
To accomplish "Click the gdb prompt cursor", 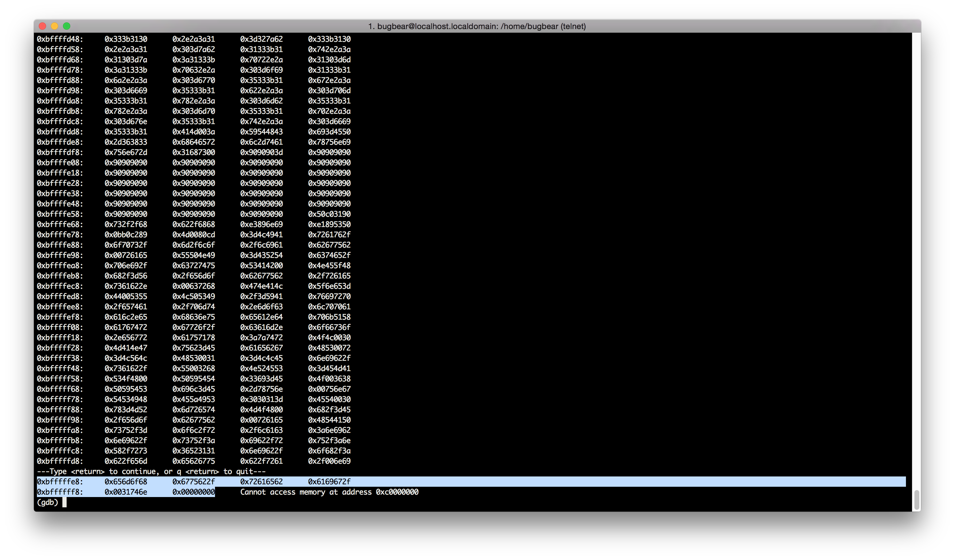I will point(64,502).
